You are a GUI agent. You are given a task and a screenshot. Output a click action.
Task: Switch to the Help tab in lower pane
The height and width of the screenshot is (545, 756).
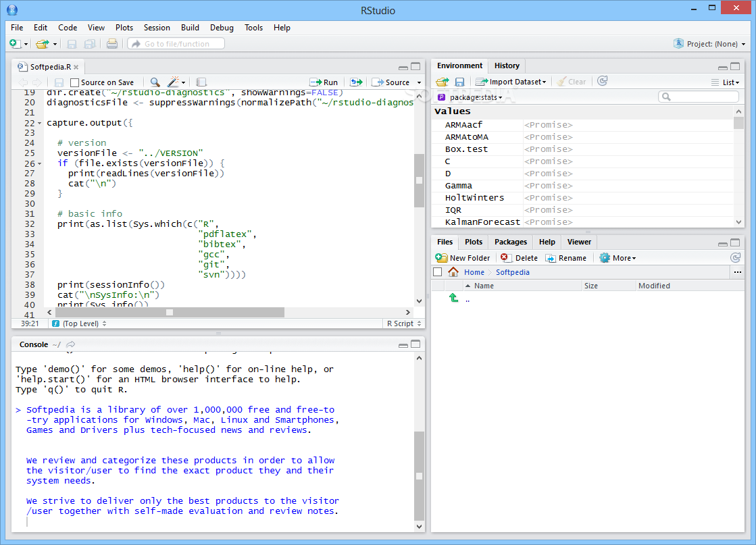pos(547,242)
